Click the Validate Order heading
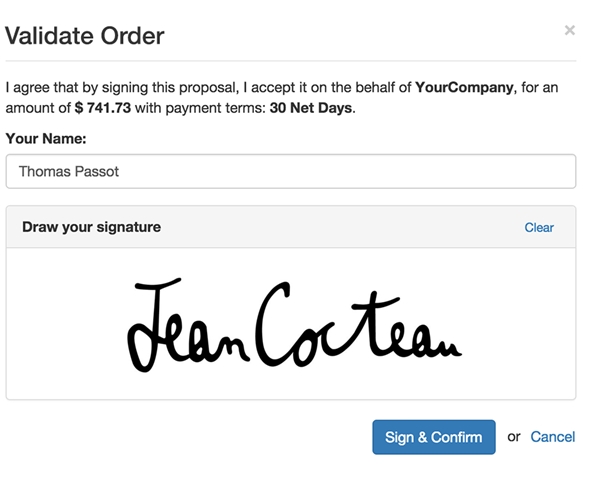 click(84, 36)
